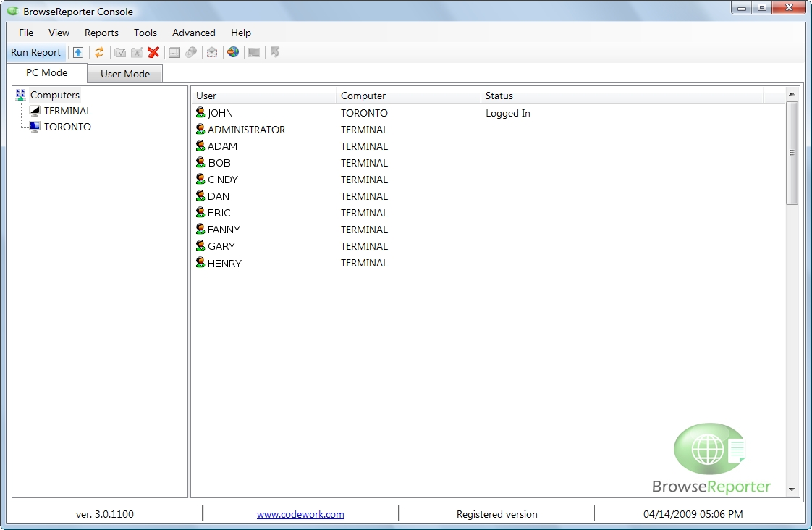
Task: Sort by the User column header
Action: [263, 96]
